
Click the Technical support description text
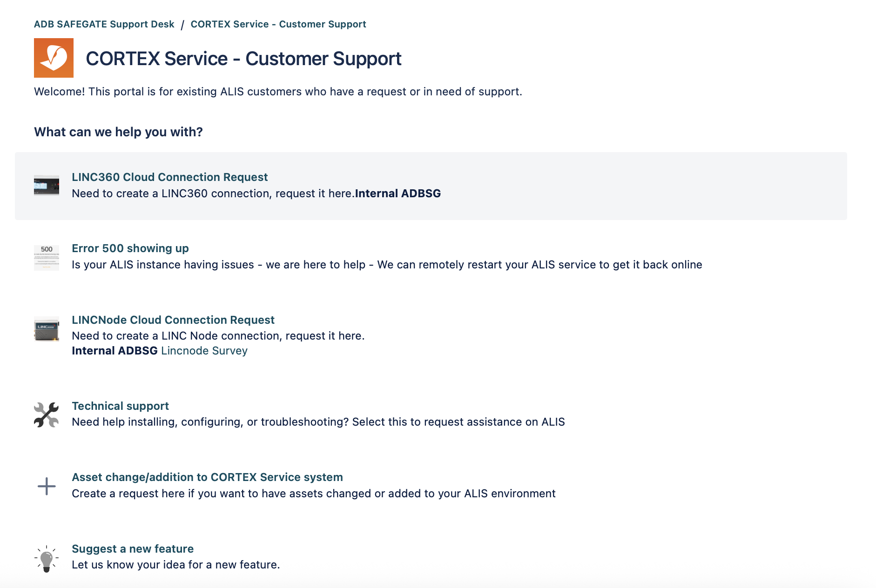(318, 422)
